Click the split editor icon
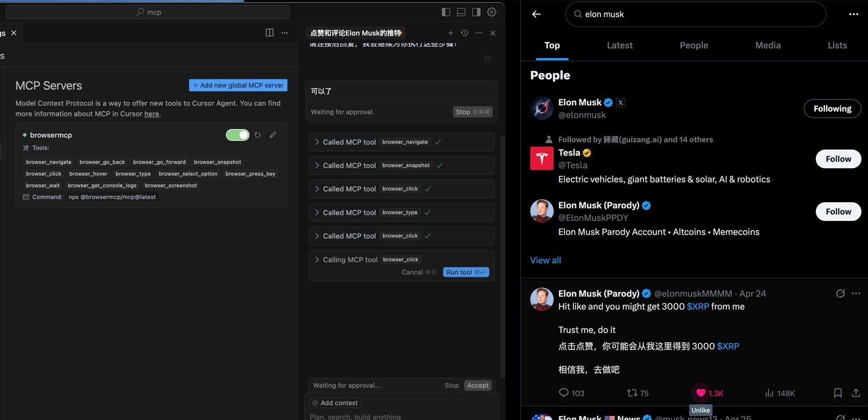 [x=270, y=32]
